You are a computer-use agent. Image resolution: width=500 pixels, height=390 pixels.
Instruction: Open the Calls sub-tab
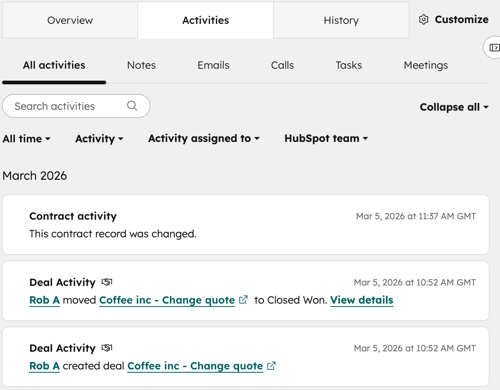(282, 65)
